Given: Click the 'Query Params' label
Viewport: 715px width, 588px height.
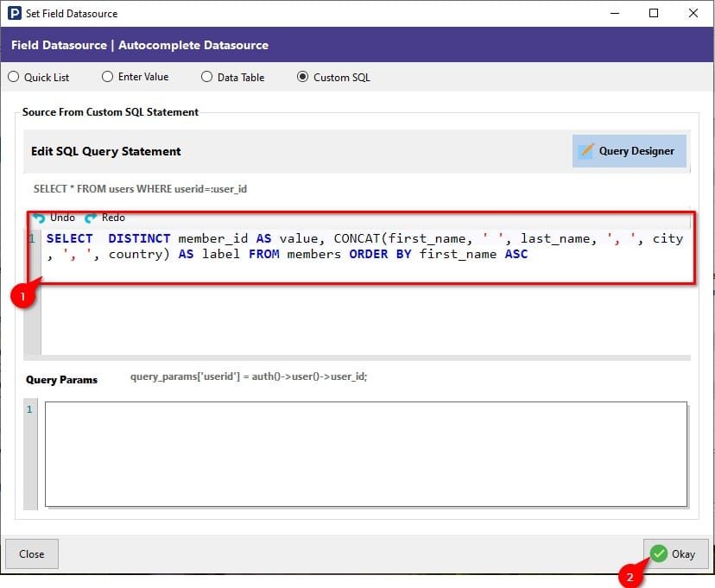Looking at the screenshot, I should pos(61,380).
